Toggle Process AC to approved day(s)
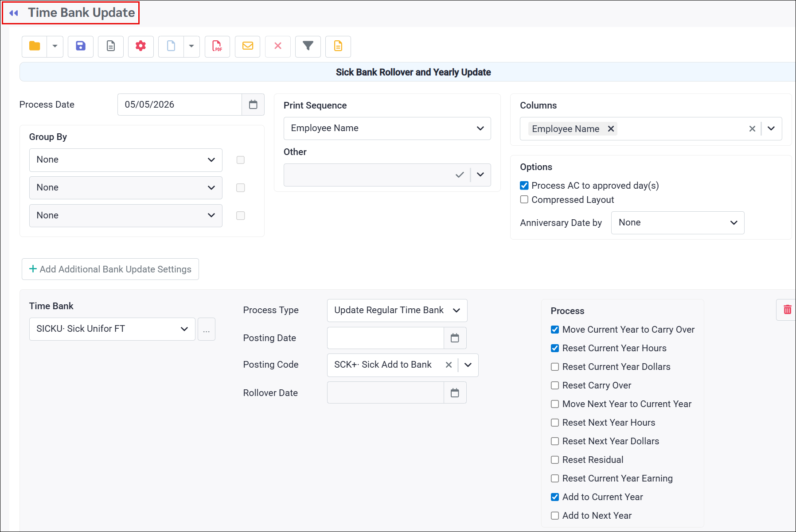Image resolution: width=796 pixels, height=532 pixels. [x=524, y=186]
